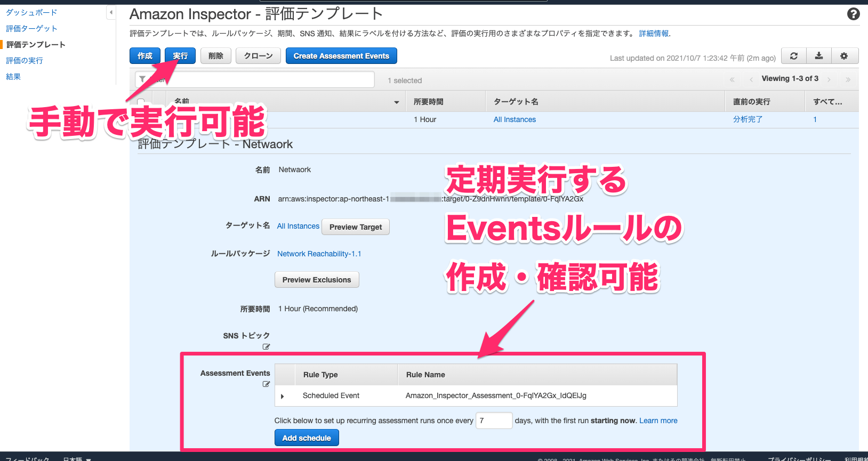The image size is (868, 461).
Task: Click the filter funnel icon
Action: coord(142,79)
